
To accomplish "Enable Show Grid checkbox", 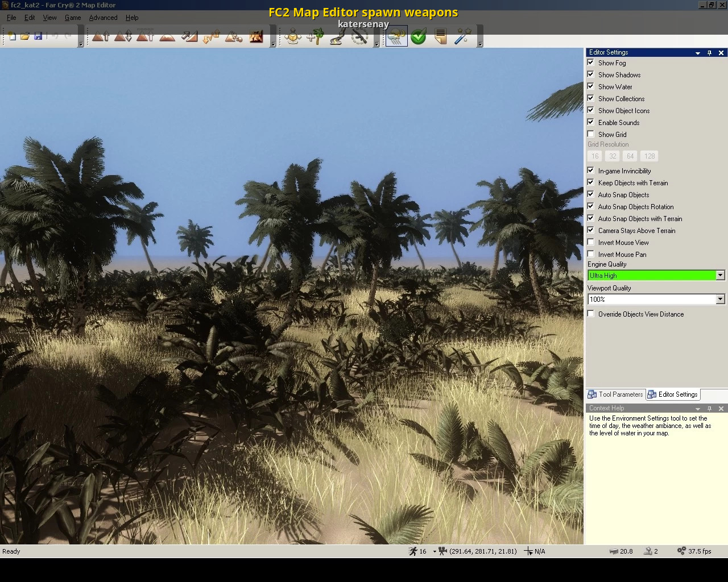I will tap(591, 134).
